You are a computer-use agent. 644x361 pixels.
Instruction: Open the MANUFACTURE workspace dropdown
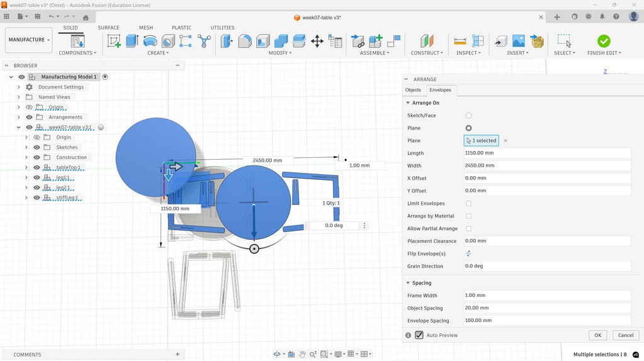coord(28,40)
